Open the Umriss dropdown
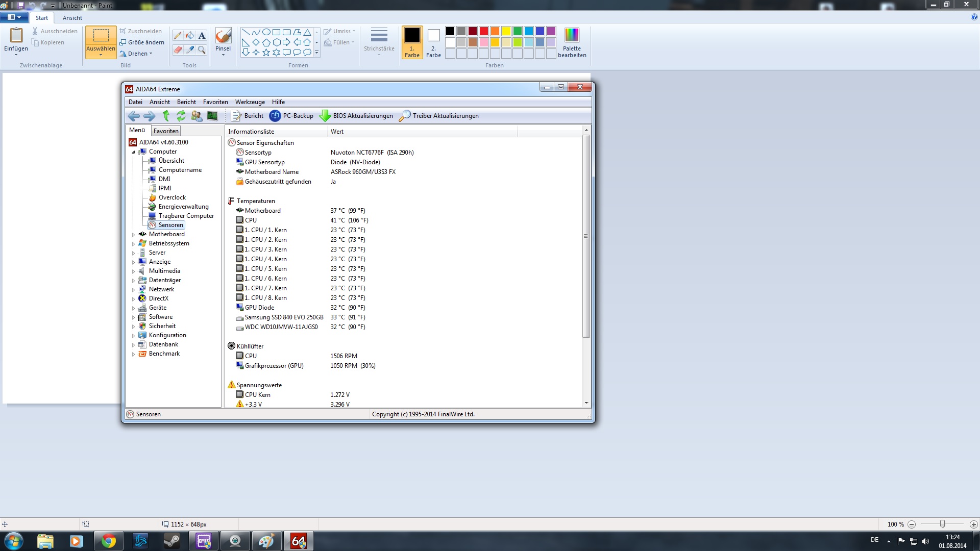Screen dimensions: 980x551 pyautogui.click(x=339, y=31)
